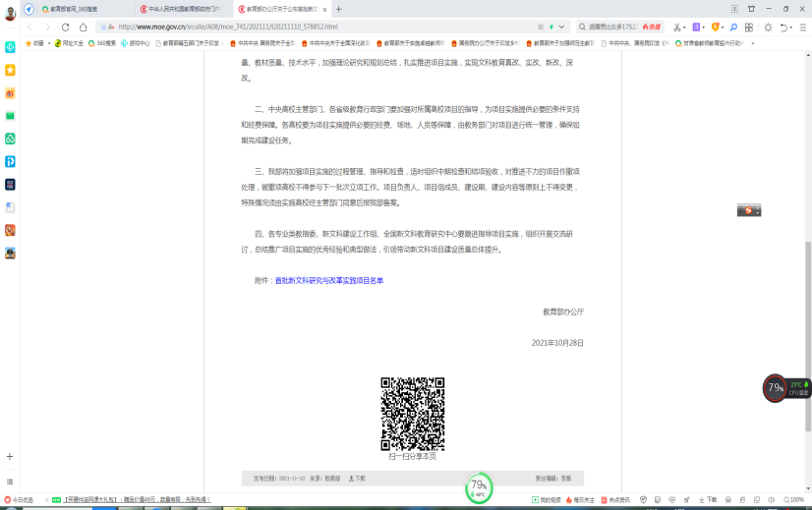Click the 下载 download icon in status bar

click(708, 500)
